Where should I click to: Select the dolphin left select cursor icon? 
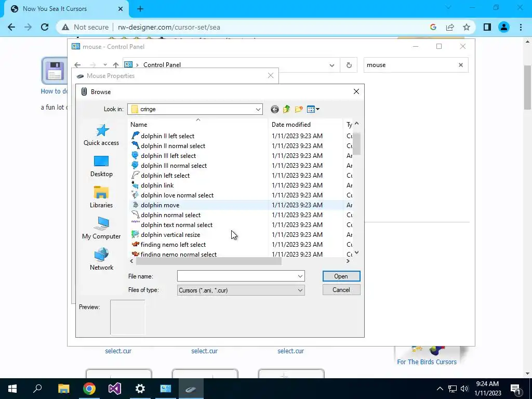point(136,175)
